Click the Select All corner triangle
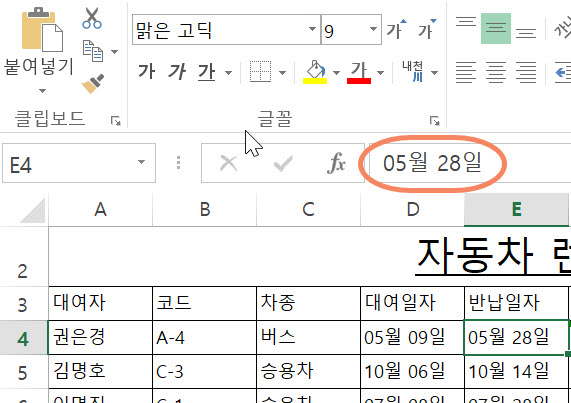The height and width of the screenshot is (403, 571). point(33,210)
